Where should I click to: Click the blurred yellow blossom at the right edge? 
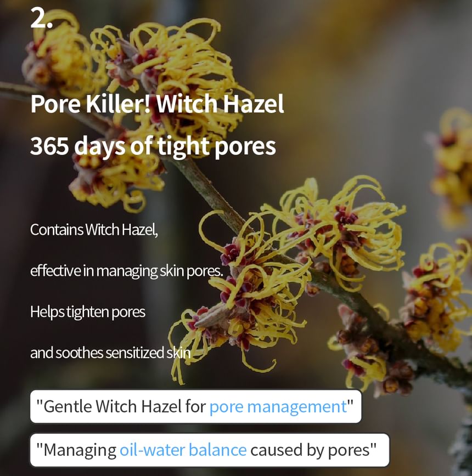tap(453, 167)
